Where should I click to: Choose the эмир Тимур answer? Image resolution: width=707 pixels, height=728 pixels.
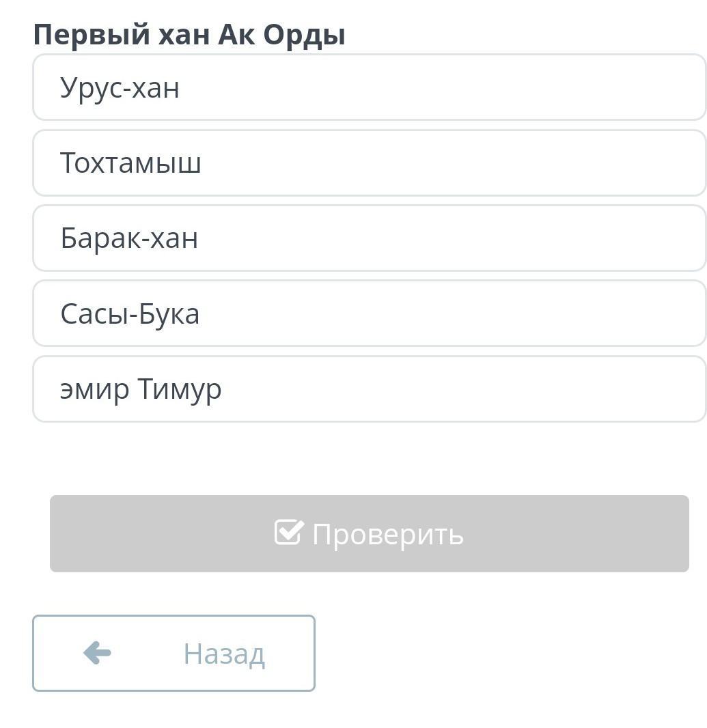(x=141, y=389)
